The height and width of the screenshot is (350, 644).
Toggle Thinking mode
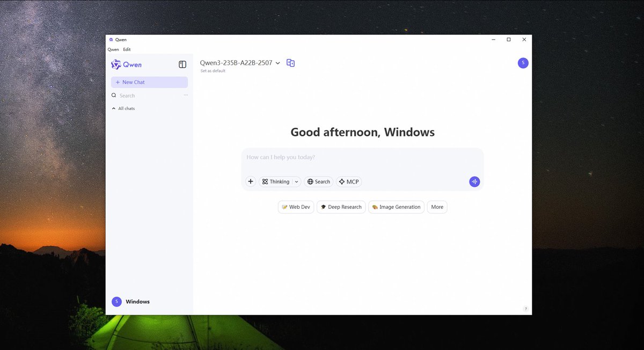tap(276, 181)
